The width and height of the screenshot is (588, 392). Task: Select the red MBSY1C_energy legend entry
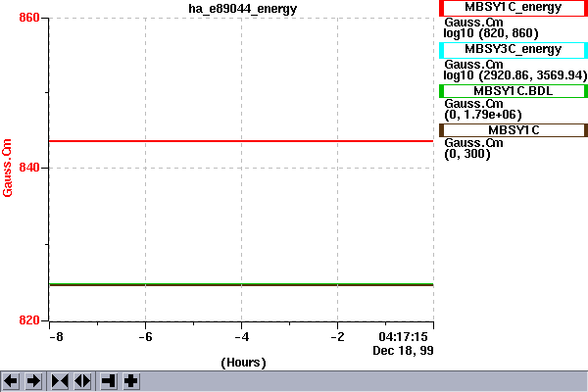[514, 8]
